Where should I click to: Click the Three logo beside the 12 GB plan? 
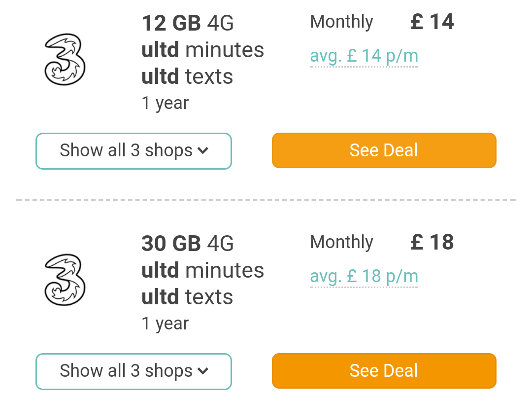click(65, 59)
